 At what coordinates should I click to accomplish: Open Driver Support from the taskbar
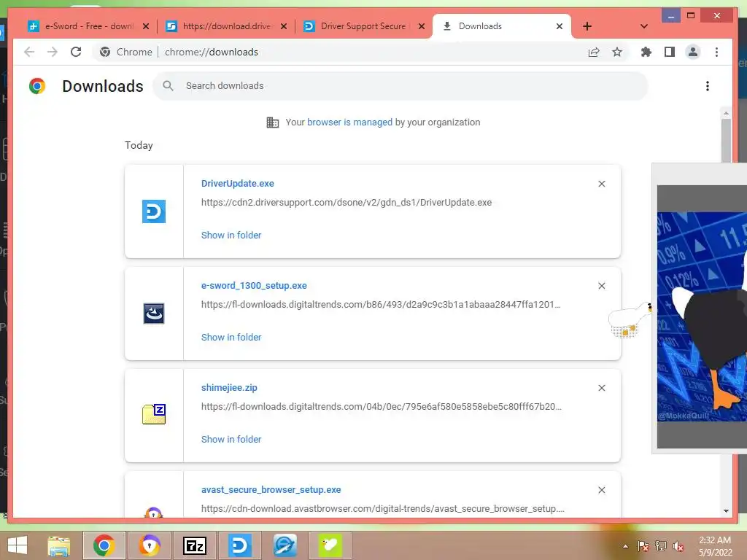point(239,545)
